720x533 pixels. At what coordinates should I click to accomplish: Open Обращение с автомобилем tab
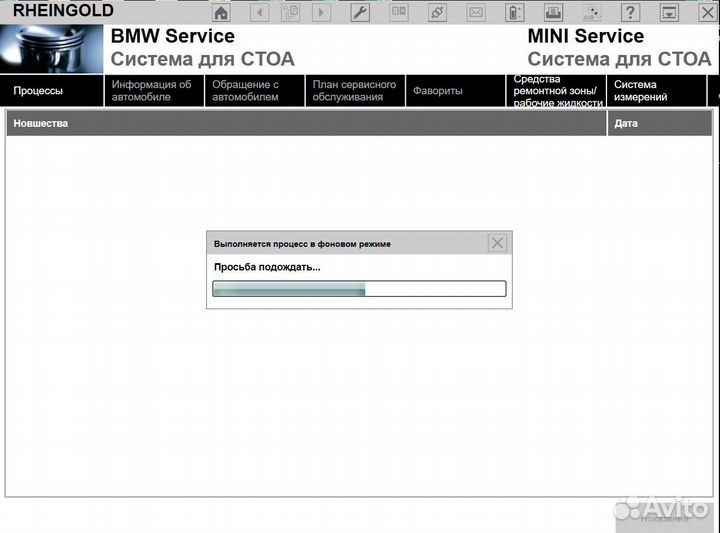pos(255,90)
